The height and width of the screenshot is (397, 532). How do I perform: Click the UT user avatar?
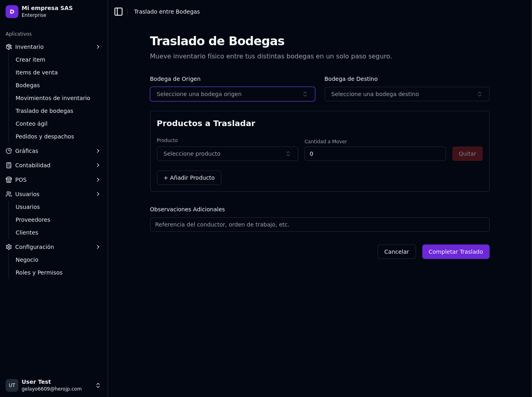point(12,385)
